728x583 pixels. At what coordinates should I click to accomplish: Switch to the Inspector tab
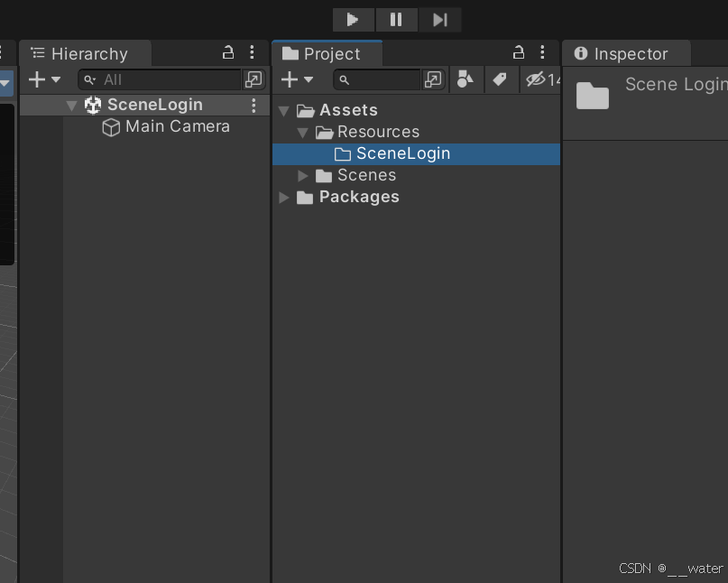click(626, 54)
